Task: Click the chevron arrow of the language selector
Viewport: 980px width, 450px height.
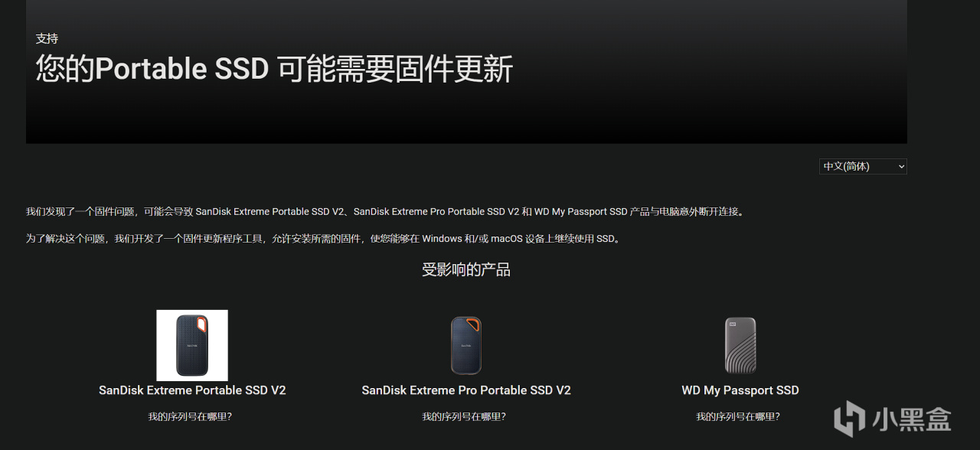Action: (x=900, y=166)
